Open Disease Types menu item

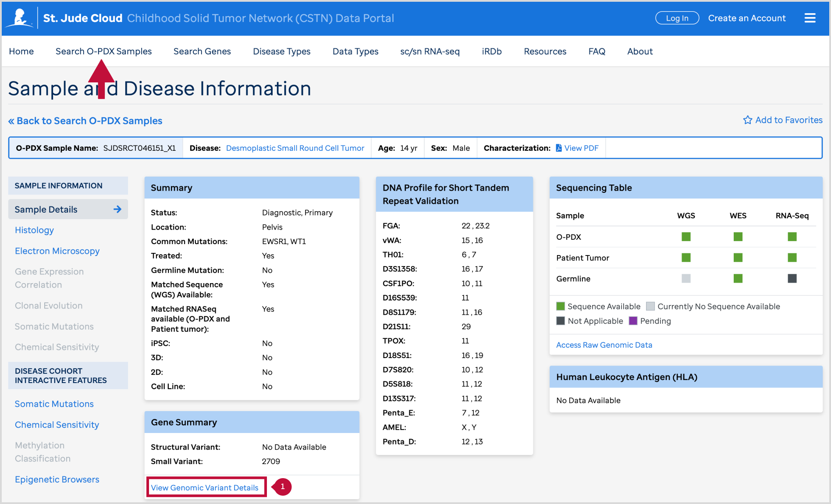point(282,51)
